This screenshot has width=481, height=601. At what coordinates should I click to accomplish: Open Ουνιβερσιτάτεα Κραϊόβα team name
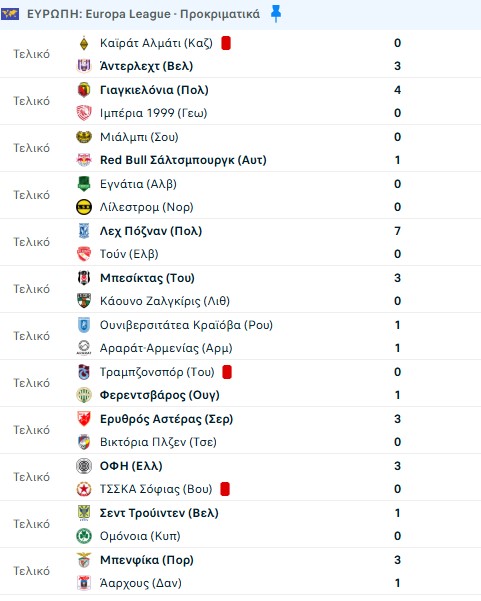click(x=186, y=325)
